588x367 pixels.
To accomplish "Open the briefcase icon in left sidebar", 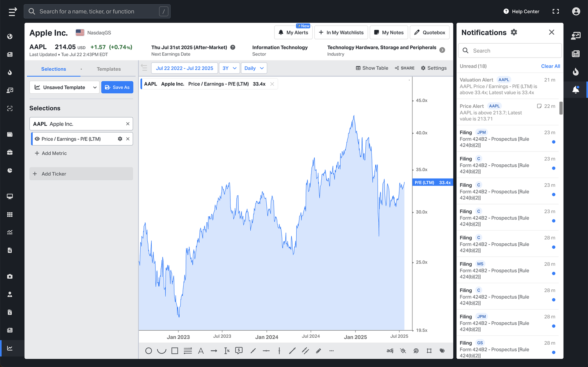I will tap(10, 152).
